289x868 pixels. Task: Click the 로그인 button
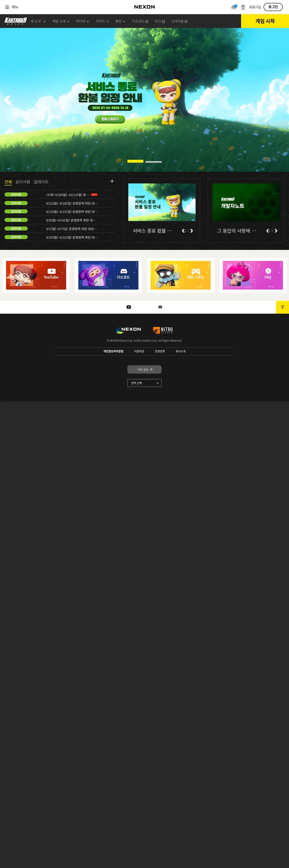(273, 7)
